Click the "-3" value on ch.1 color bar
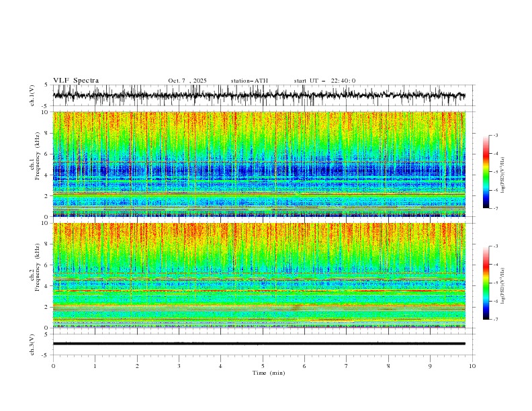This screenshot has width=532, height=411. pos(495,135)
